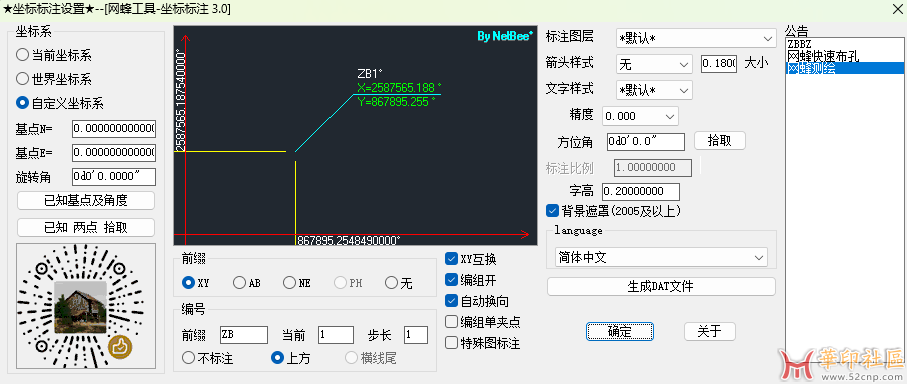
Task: Click 已知基点及角度 button
Action: (86, 201)
